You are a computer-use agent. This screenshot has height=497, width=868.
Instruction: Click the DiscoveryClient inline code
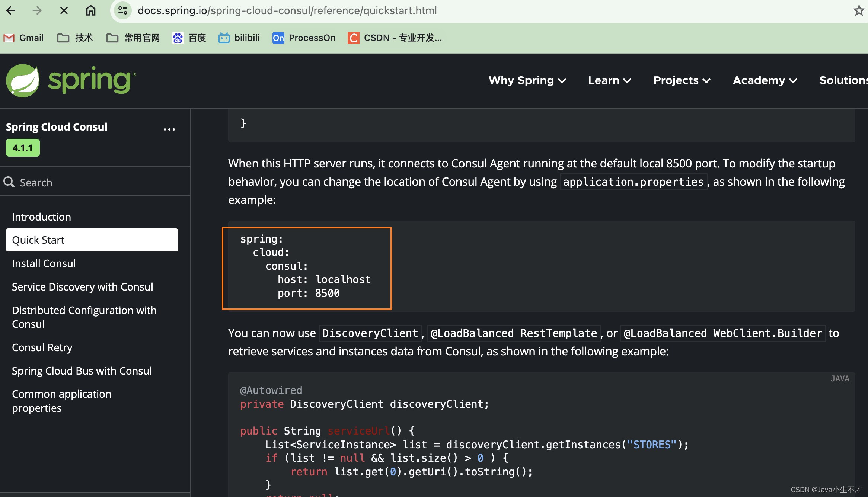point(370,333)
